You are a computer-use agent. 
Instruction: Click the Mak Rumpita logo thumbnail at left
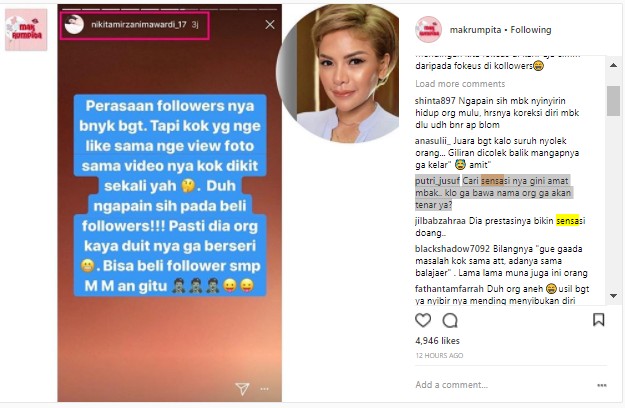tap(26, 30)
